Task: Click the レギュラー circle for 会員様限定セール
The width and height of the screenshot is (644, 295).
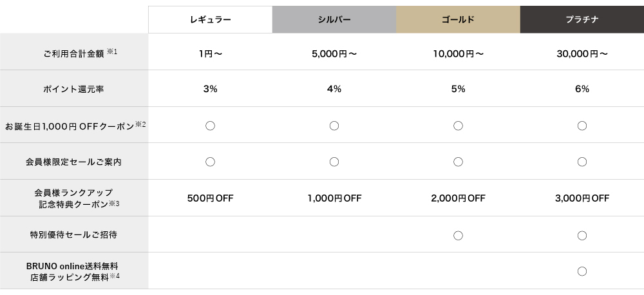Action: [x=210, y=162]
